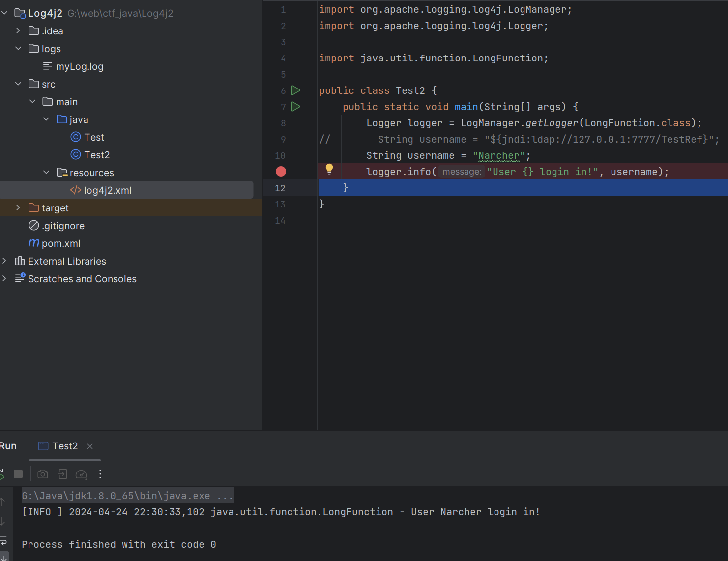Expand the .idea folder
The width and height of the screenshot is (728, 561).
pyautogui.click(x=18, y=30)
